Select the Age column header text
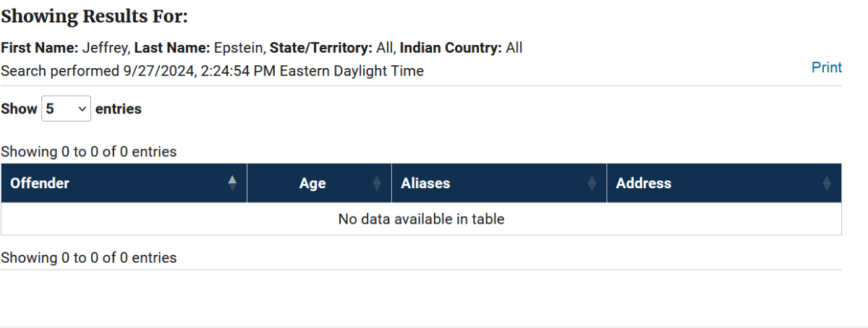 312,184
